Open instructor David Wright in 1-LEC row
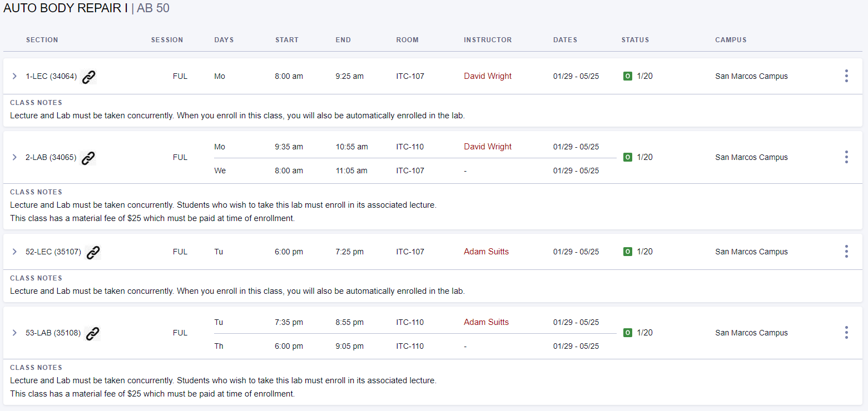868x411 pixels. (x=488, y=76)
